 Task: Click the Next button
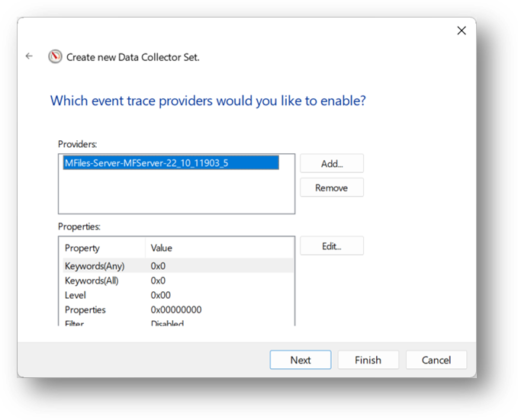point(301,360)
